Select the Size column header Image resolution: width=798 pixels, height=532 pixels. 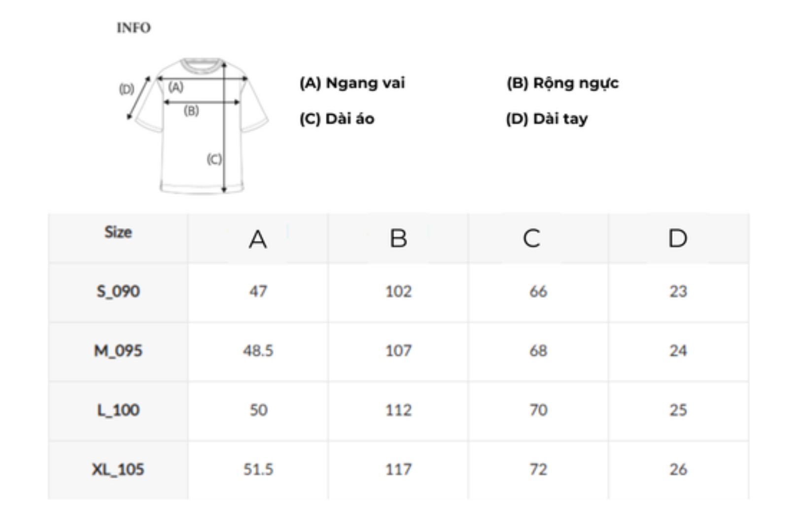coord(118,233)
